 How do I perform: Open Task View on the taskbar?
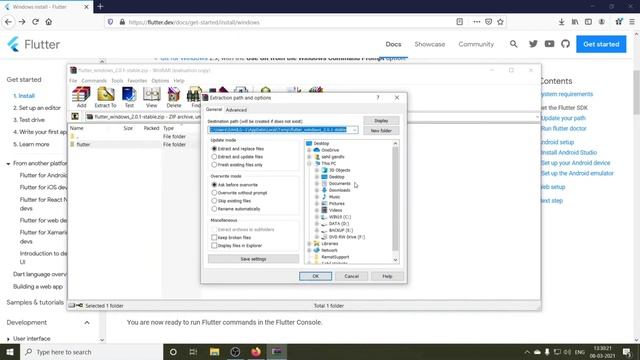(193, 352)
